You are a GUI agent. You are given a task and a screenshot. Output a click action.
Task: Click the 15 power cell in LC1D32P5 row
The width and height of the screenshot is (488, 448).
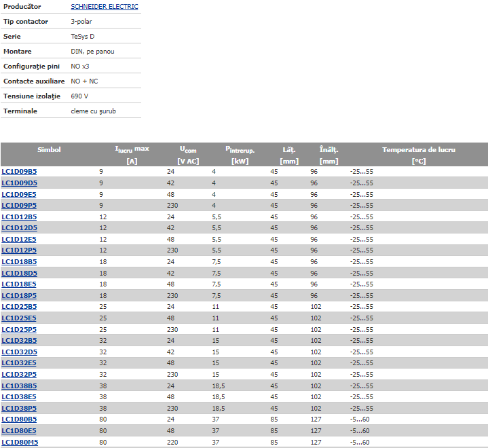[x=216, y=375]
